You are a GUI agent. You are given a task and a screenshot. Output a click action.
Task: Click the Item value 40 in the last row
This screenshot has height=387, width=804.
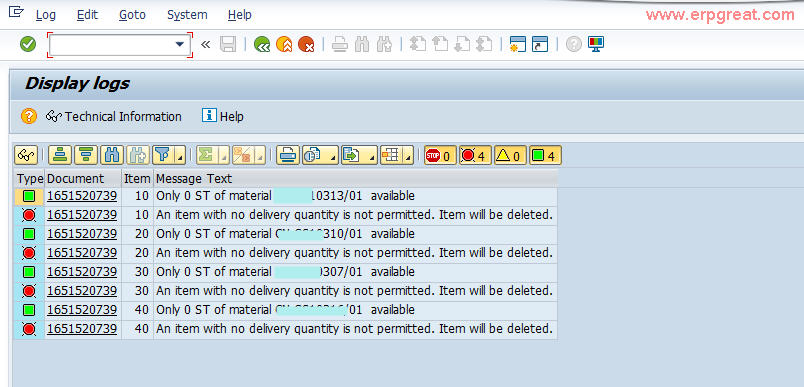pyautogui.click(x=142, y=328)
